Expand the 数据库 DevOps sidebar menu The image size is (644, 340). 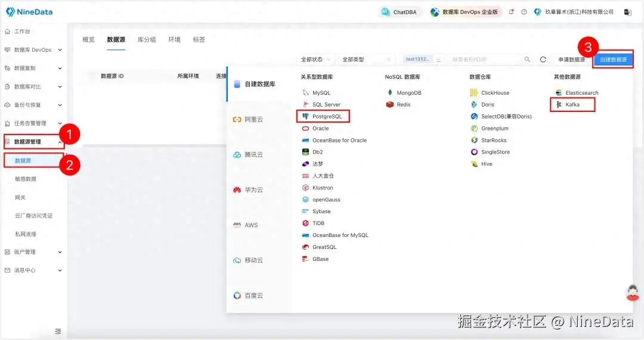[33, 49]
